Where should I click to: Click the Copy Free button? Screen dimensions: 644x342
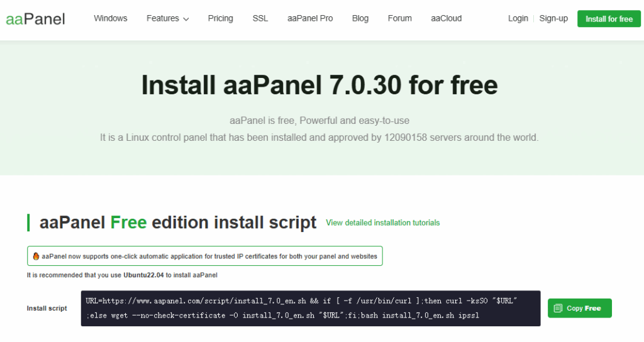(579, 308)
